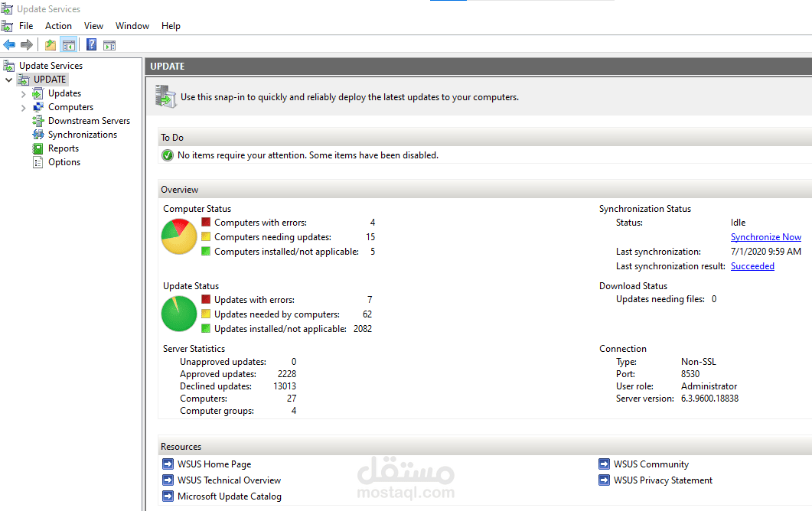Open the Microsoft Update Catalog link

point(230,496)
